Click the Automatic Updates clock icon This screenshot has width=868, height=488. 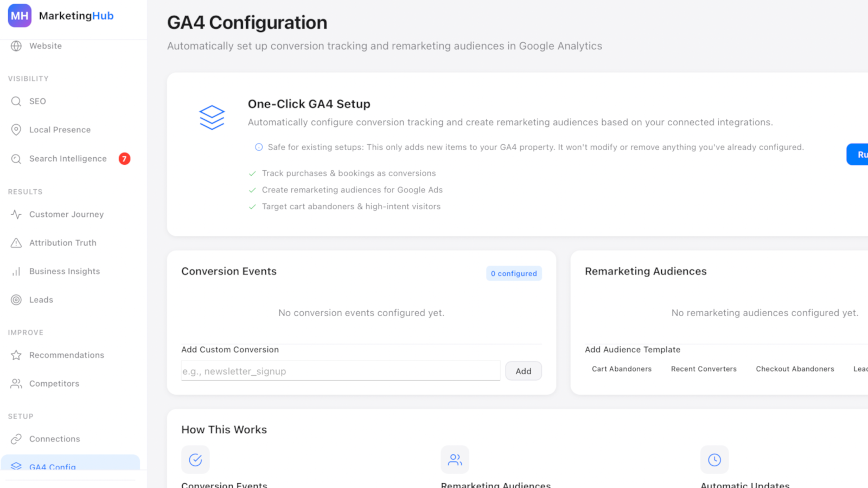coord(714,459)
